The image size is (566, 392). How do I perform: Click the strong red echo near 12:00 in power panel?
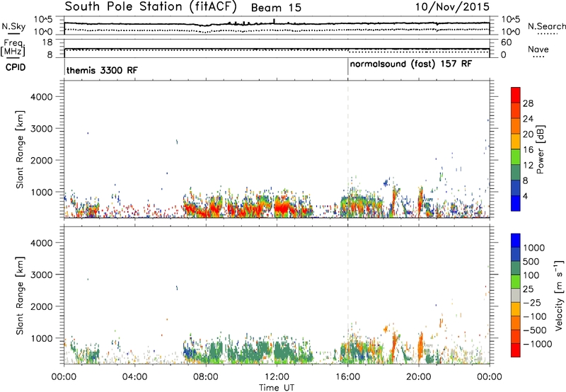tap(282, 208)
